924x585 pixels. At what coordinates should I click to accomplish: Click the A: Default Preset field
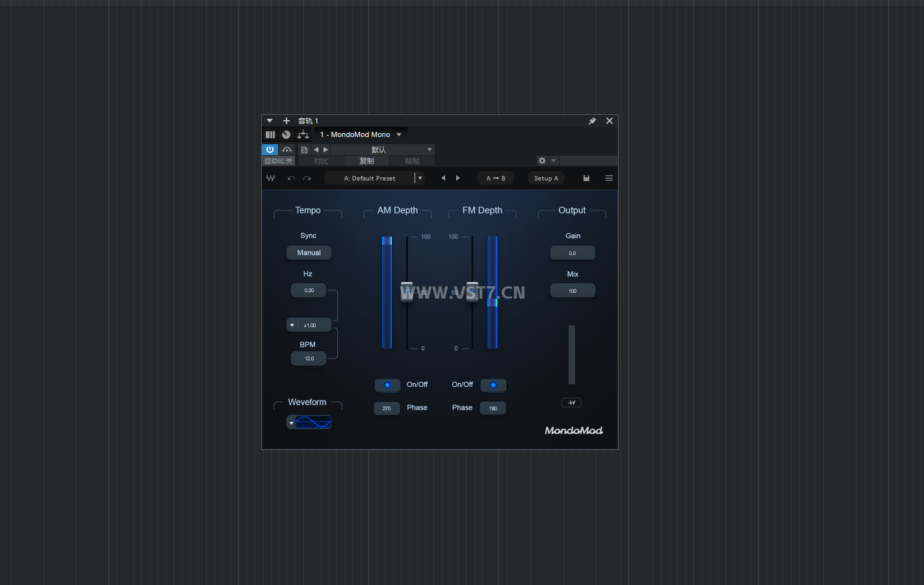click(x=369, y=178)
